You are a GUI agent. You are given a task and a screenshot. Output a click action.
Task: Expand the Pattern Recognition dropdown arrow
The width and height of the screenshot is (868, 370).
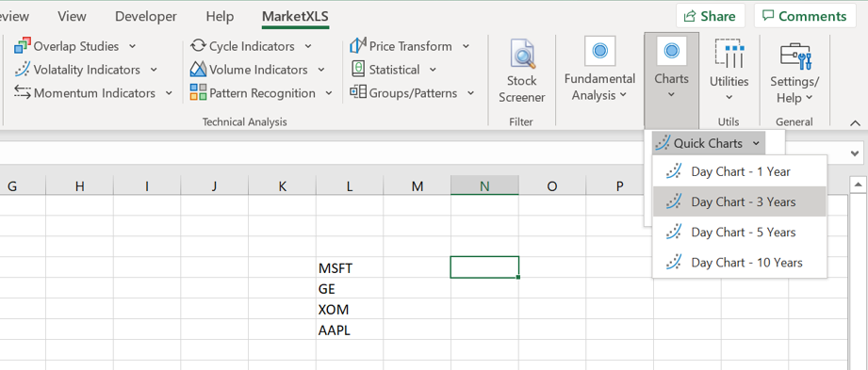(329, 93)
